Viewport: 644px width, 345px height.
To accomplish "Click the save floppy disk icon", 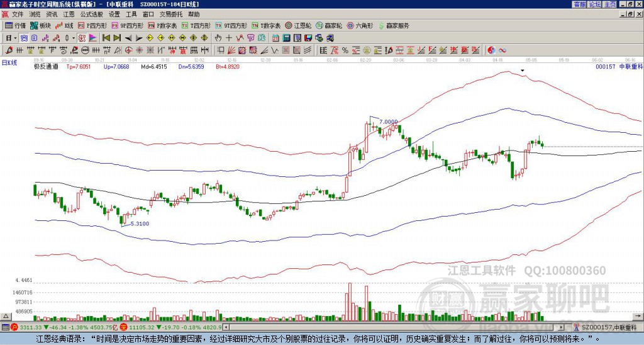I will coord(308,38).
